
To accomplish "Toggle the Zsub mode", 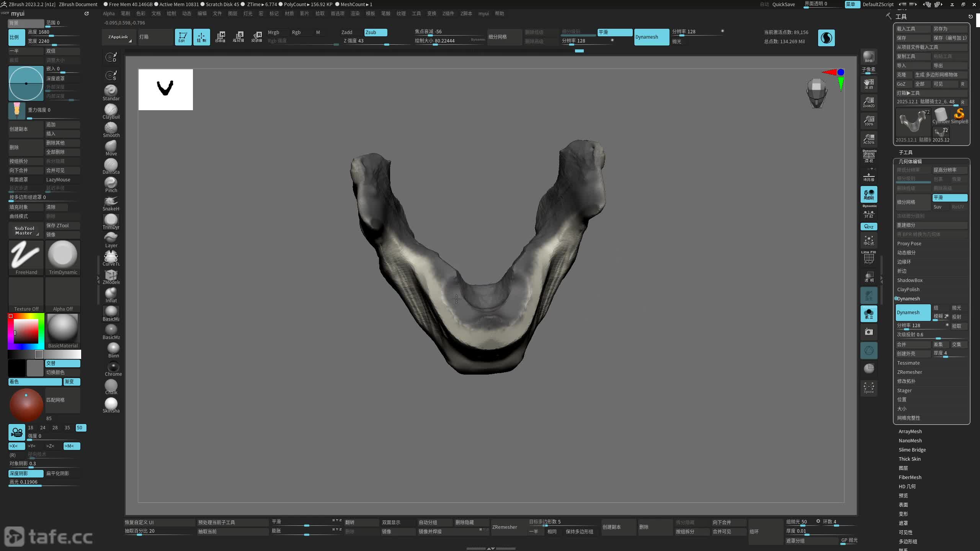I will (x=375, y=32).
